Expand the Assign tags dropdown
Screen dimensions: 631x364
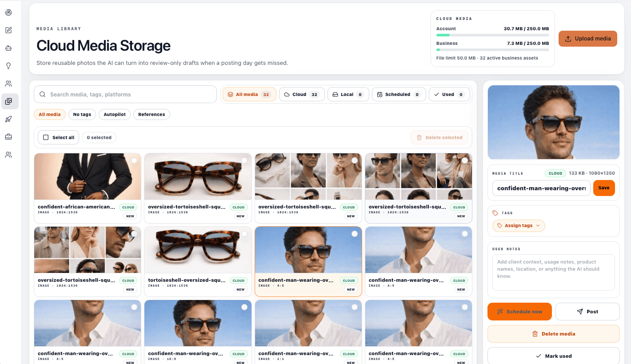(519, 225)
